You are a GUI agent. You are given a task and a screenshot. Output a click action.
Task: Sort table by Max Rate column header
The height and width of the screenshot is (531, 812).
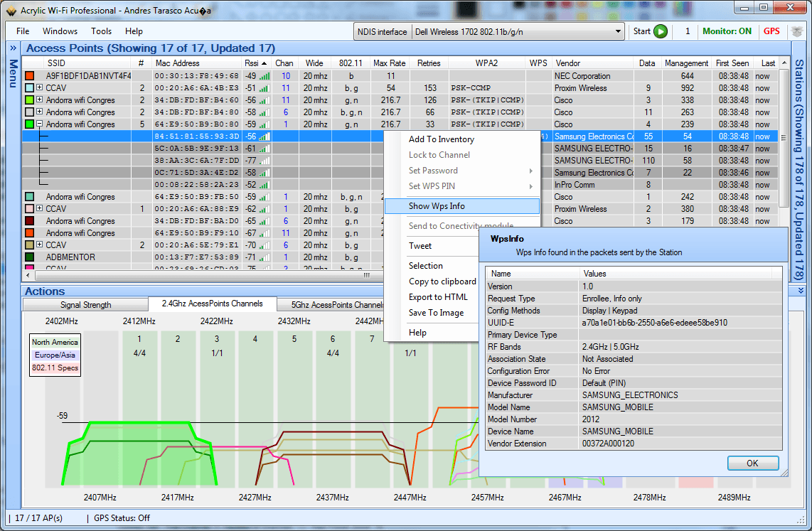pos(390,63)
